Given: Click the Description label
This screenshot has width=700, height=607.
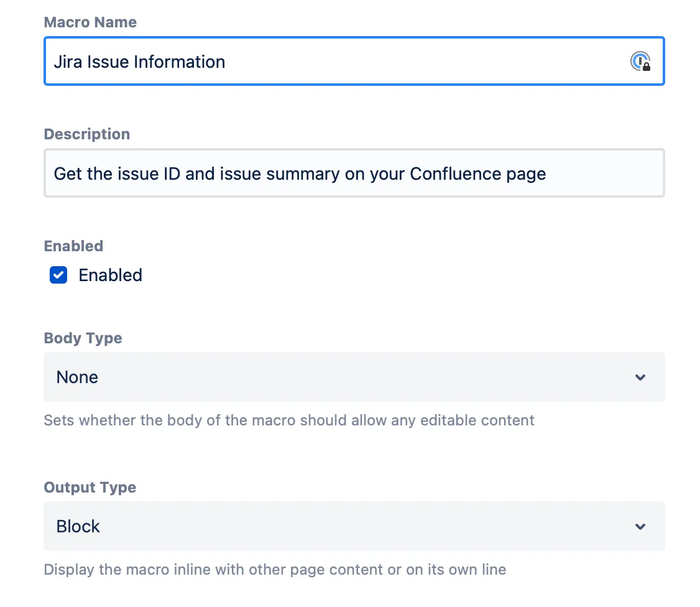Looking at the screenshot, I should [87, 134].
